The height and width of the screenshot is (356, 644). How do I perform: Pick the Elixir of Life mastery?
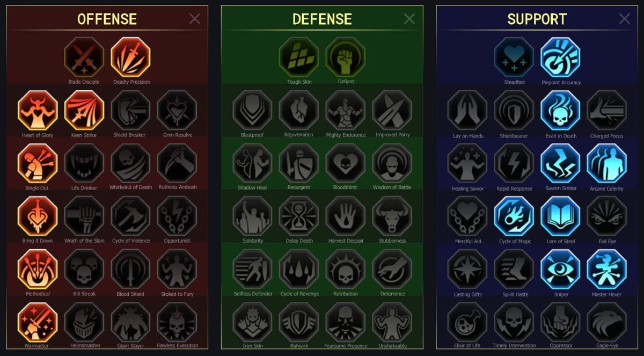pos(467,322)
